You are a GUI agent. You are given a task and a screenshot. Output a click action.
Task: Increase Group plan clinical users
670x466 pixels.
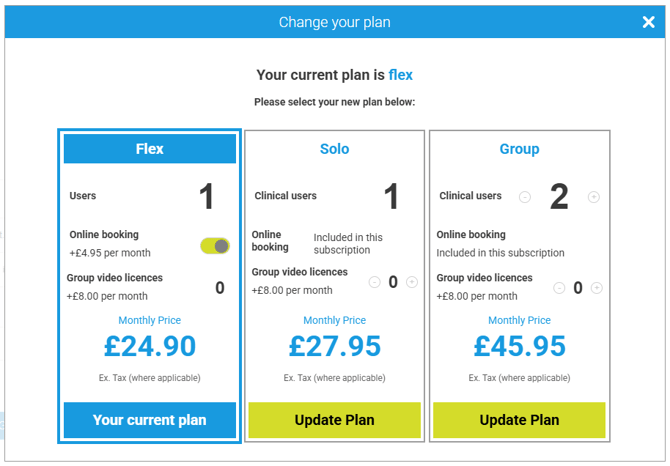593,197
